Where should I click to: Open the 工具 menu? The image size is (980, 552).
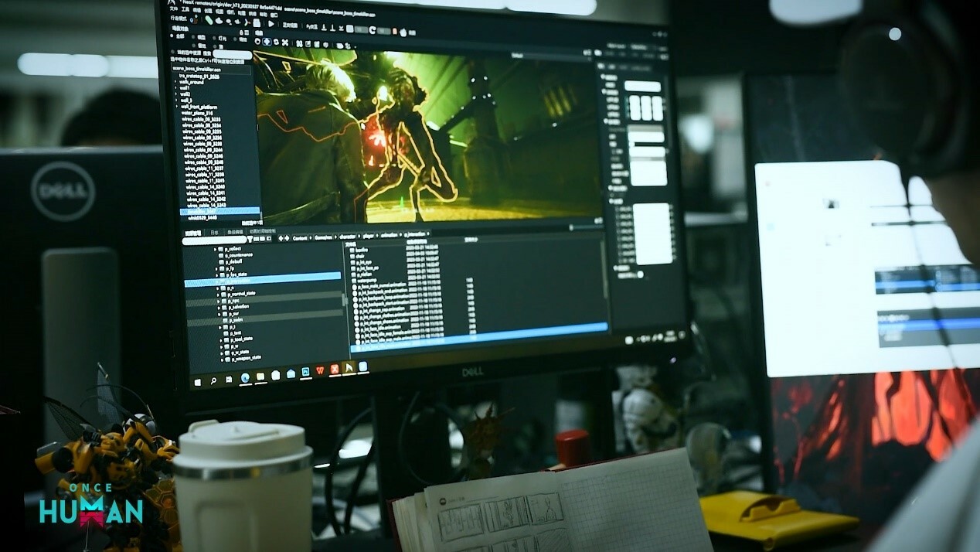185,9
